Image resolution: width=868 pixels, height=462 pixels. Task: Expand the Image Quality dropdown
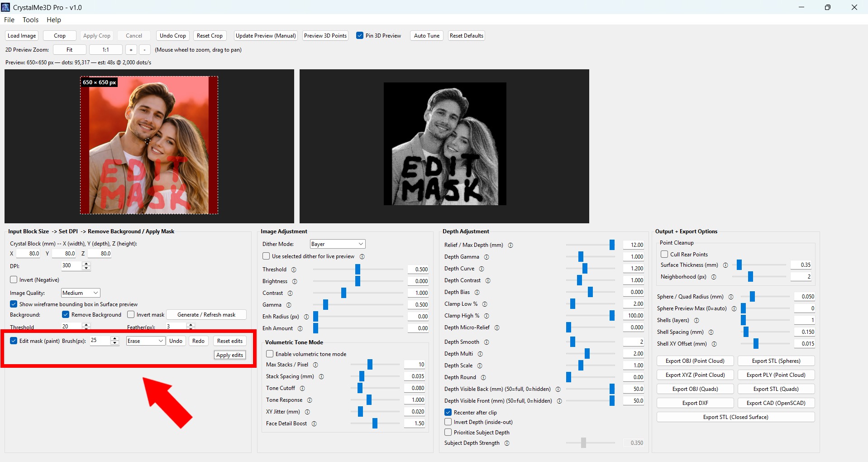click(x=80, y=293)
